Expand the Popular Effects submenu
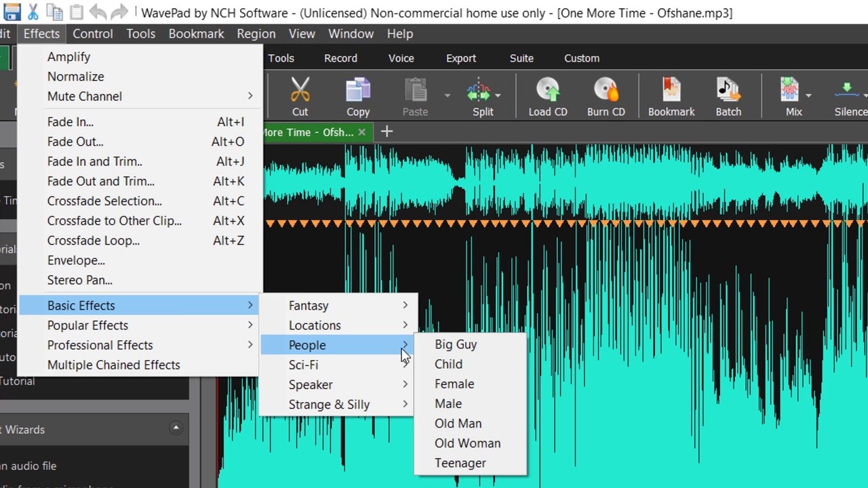868x488 pixels. coord(250,325)
